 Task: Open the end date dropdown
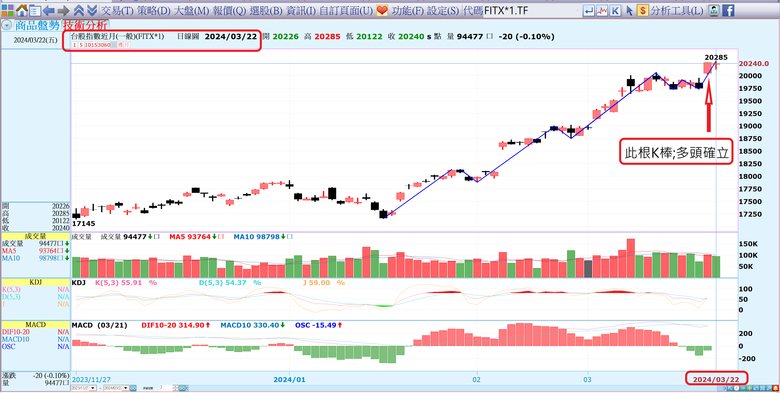pos(125,388)
